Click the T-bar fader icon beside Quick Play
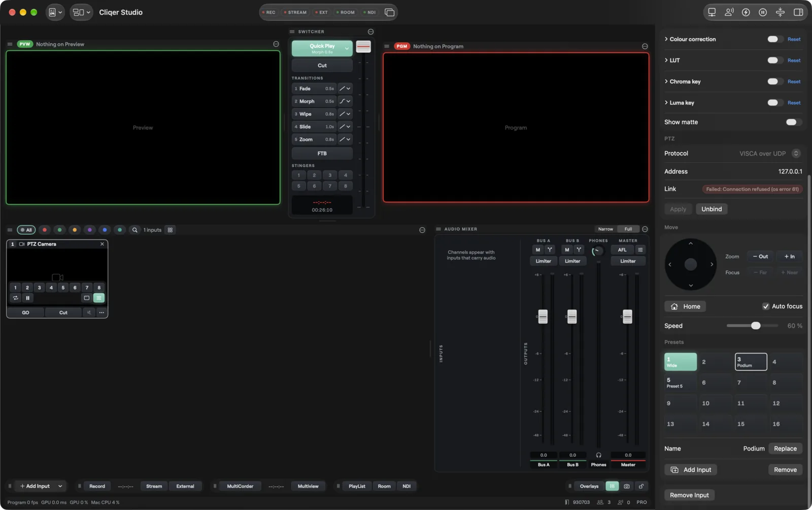The image size is (812, 510). (x=363, y=47)
